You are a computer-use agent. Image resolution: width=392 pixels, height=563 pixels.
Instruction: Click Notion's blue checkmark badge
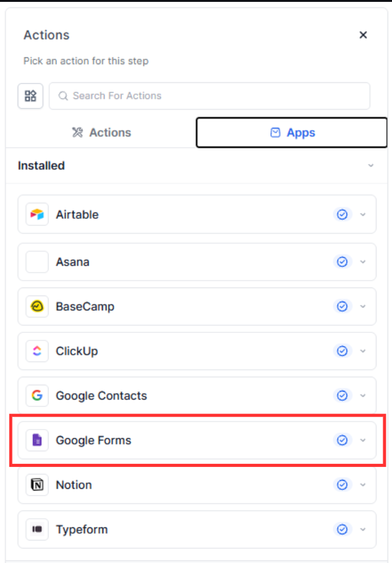pos(342,484)
